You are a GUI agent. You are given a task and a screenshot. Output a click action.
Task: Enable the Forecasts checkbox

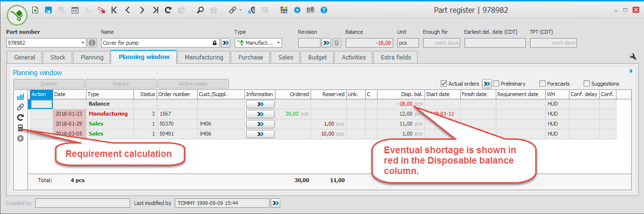(542, 84)
